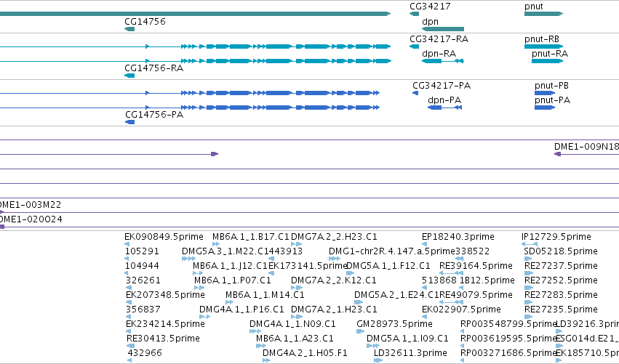Screen dimensions: 619x364
Task: Click the IP12729.5prime EST label
Action: click(556, 237)
